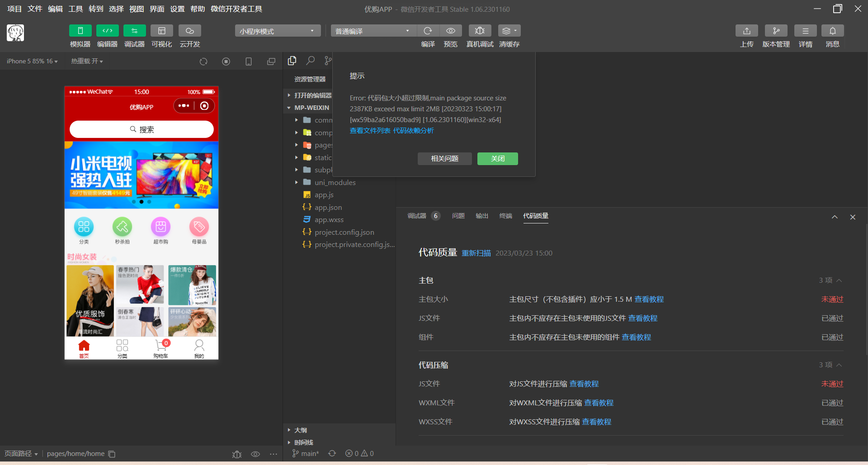Click the search box in simulator
Image resolution: width=868 pixels, height=465 pixels.
click(x=142, y=129)
